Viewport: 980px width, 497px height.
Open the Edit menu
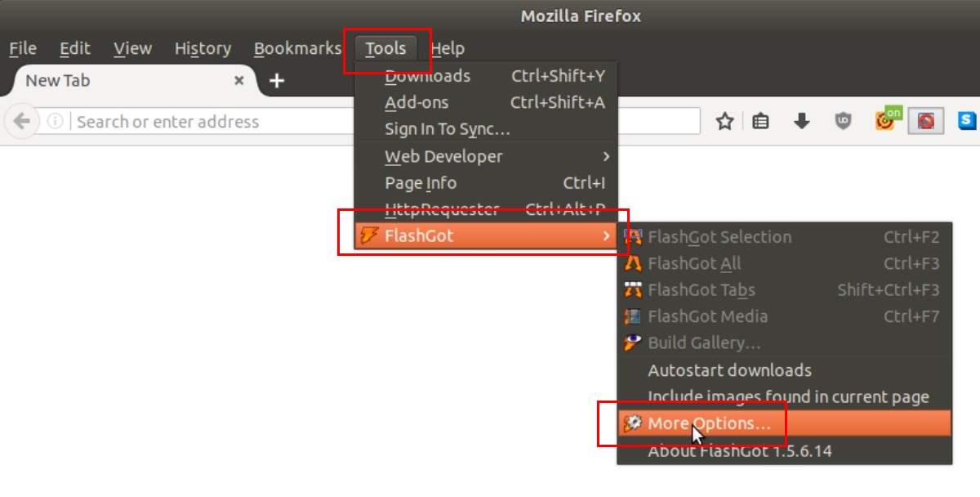coord(74,48)
